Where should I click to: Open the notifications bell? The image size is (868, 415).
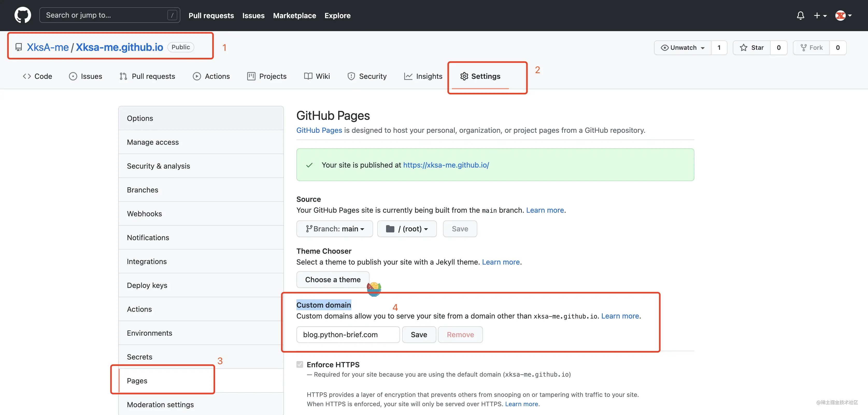[800, 16]
